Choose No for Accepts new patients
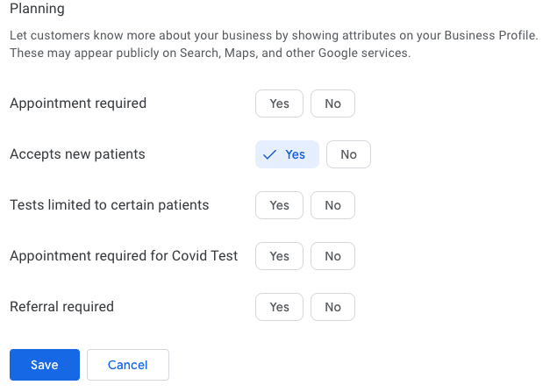This screenshot has width=550, height=392. point(348,154)
